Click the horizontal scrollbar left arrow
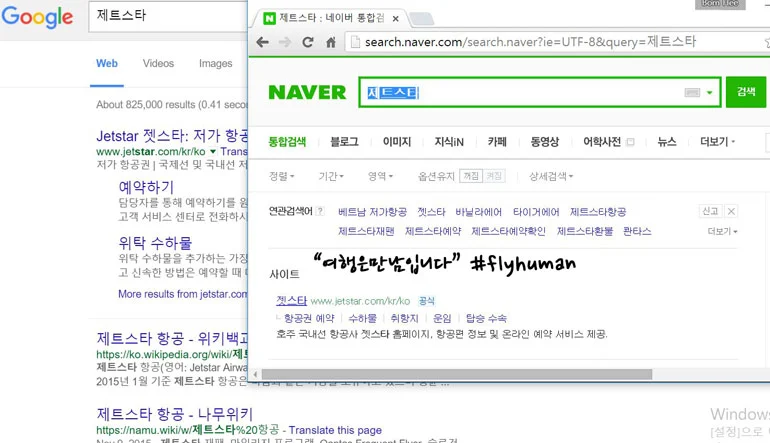Screen dimensions: 770x443 click(255, 375)
